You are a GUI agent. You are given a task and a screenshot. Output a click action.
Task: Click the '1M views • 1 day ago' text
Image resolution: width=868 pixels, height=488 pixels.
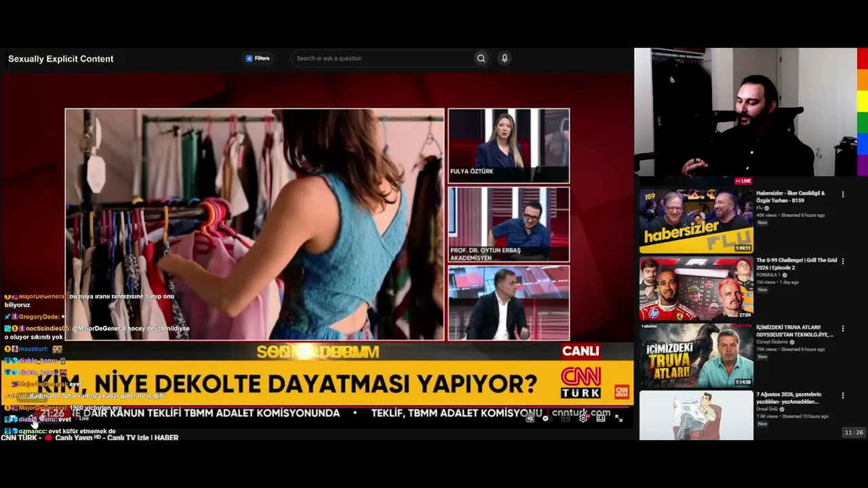pyautogui.click(x=777, y=282)
